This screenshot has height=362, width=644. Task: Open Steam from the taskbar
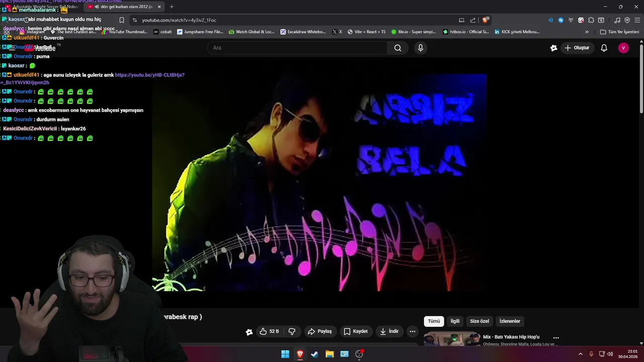(x=314, y=354)
